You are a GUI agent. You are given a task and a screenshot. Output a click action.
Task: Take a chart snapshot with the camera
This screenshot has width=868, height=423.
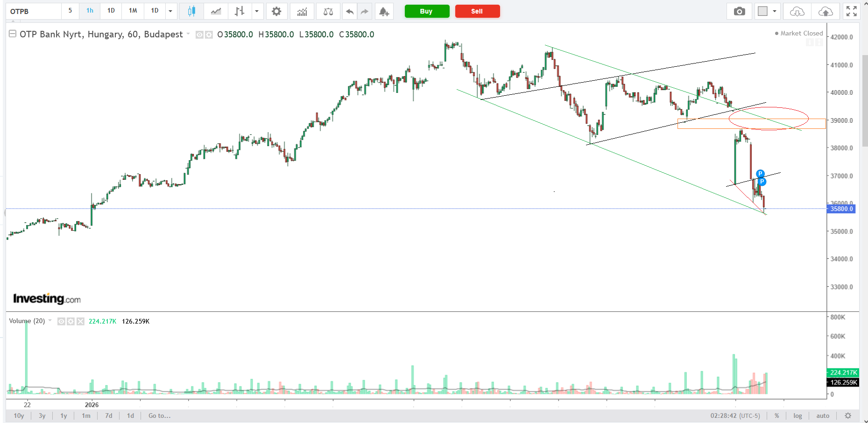pyautogui.click(x=739, y=11)
